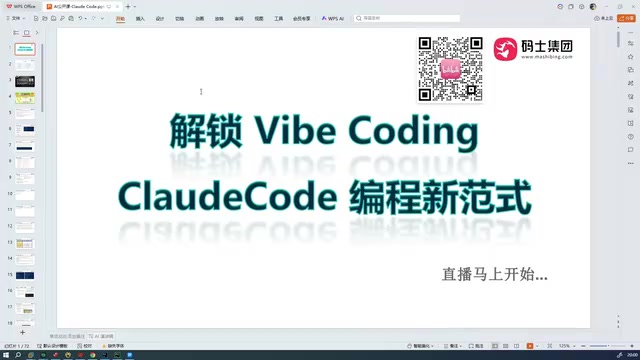This screenshot has height=360, width=640.
Task: Undo the last action
Action: click(80, 18)
